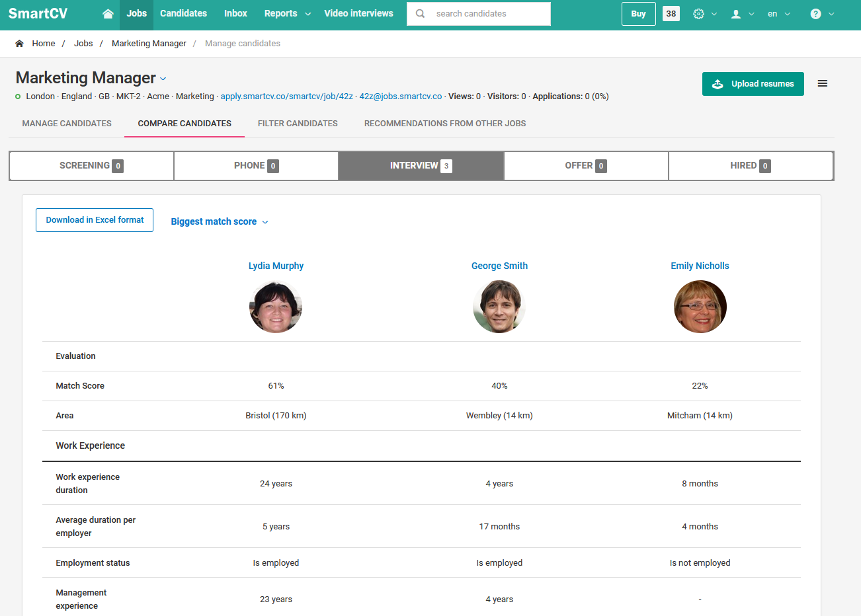This screenshot has width=861, height=616.
Task: Click the Marketing Manager breadcrumb link
Action: coord(149,44)
